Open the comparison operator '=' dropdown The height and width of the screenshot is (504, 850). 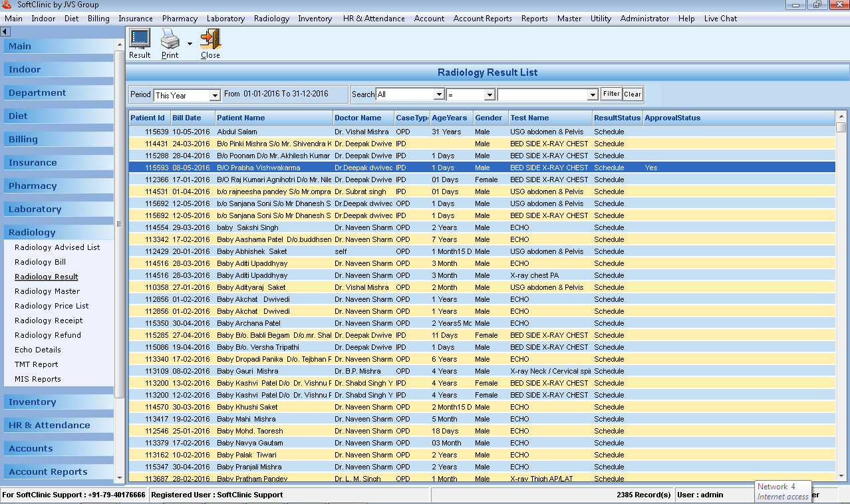point(490,95)
